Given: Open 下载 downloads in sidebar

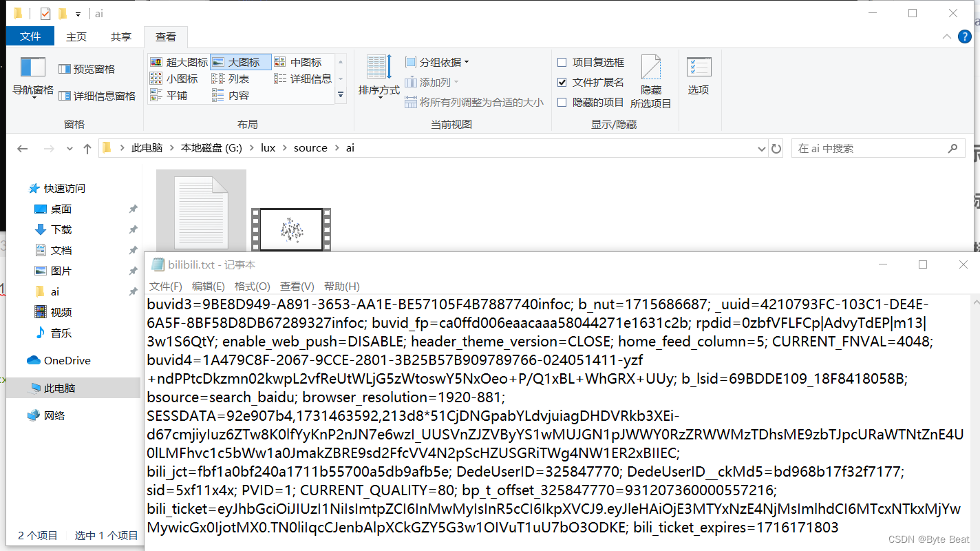Looking at the screenshot, I should click(61, 229).
